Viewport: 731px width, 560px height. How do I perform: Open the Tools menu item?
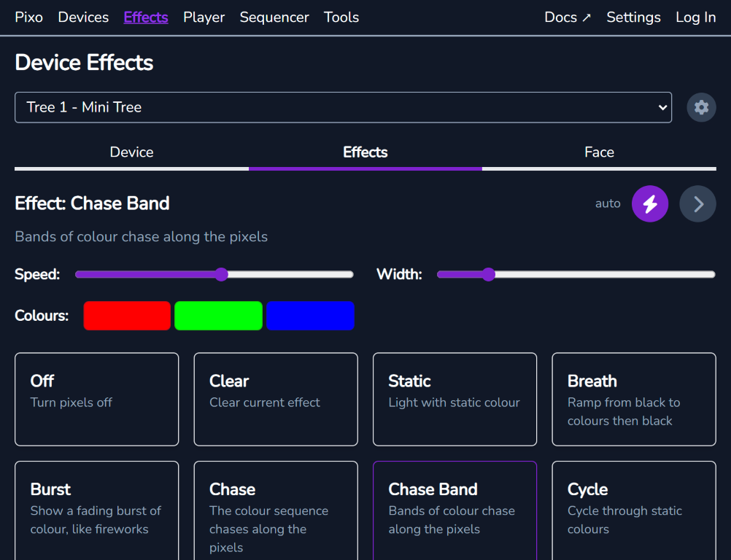[341, 17]
